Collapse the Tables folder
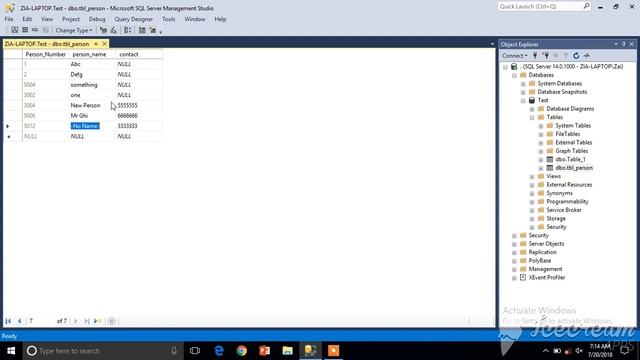640x360 pixels. tap(532, 118)
